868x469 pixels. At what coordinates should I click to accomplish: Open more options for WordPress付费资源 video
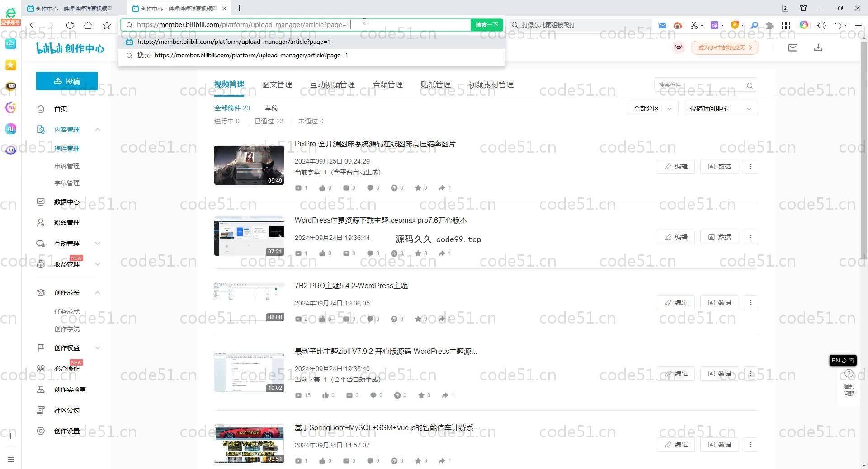tap(751, 237)
